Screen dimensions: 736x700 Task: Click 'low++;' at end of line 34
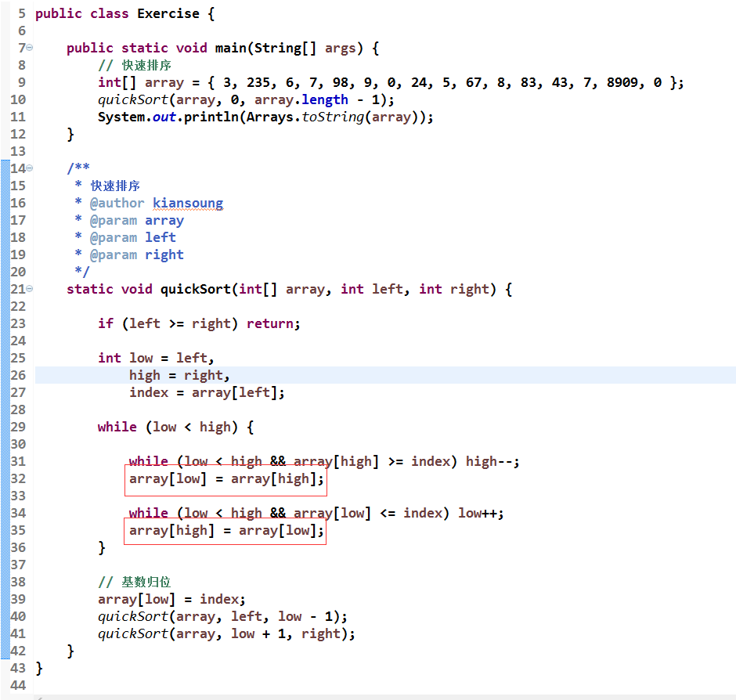pyautogui.click(x=481, y=513)
